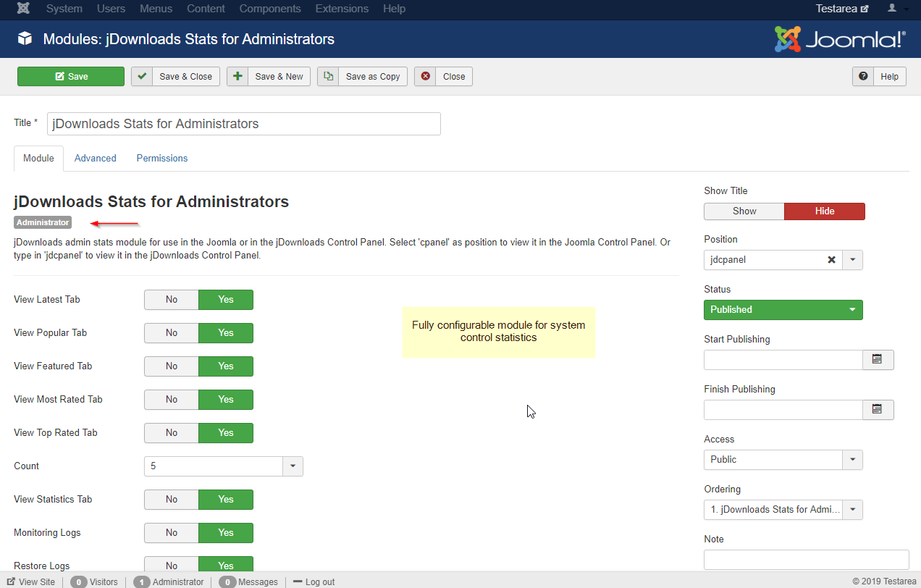Image resolution: width=921 pixels, height=588 pixels.
Task: Select Hide for Show Title
Action: coord(825,211)
